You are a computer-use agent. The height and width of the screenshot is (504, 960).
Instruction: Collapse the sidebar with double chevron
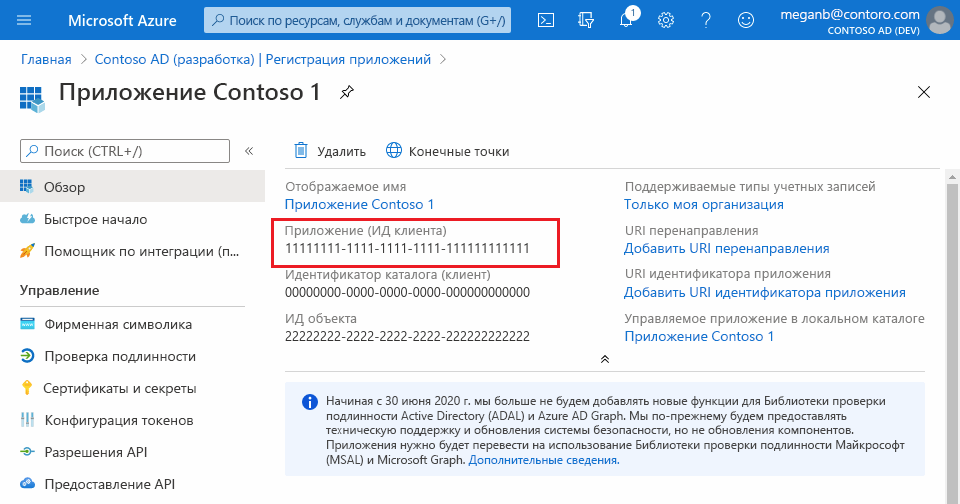click(249, 151)
